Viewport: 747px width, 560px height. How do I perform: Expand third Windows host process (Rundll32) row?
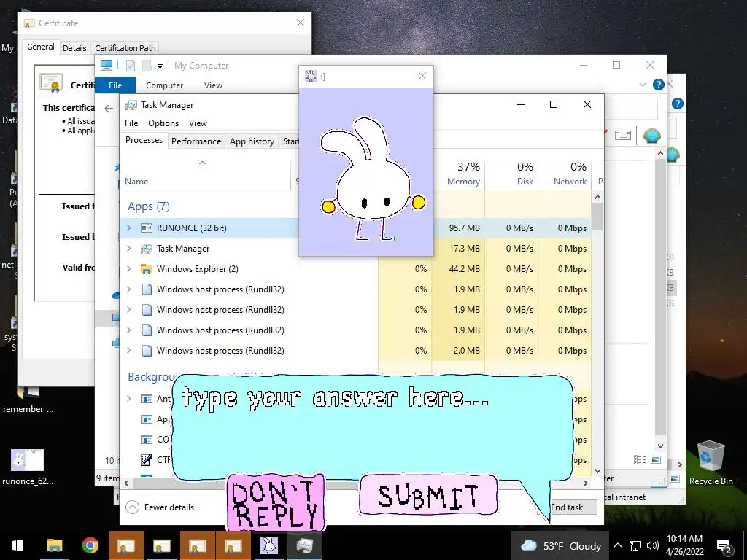[x=128, y=330]
